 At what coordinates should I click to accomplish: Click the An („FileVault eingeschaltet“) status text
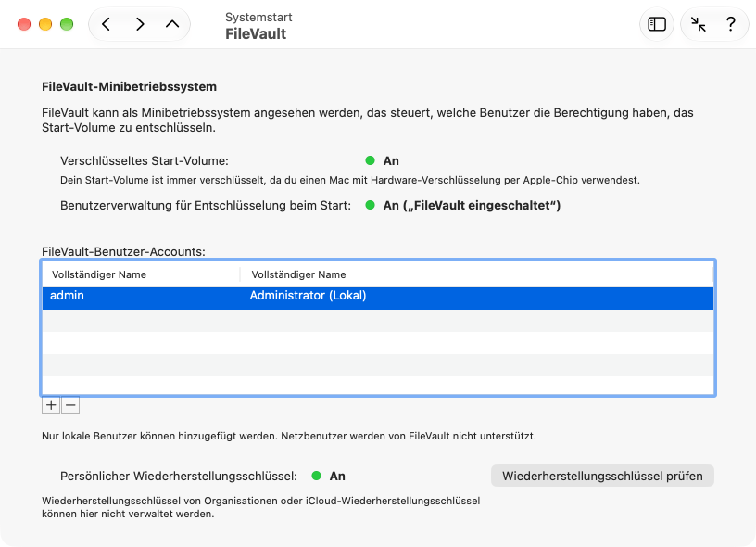[472, 206]
